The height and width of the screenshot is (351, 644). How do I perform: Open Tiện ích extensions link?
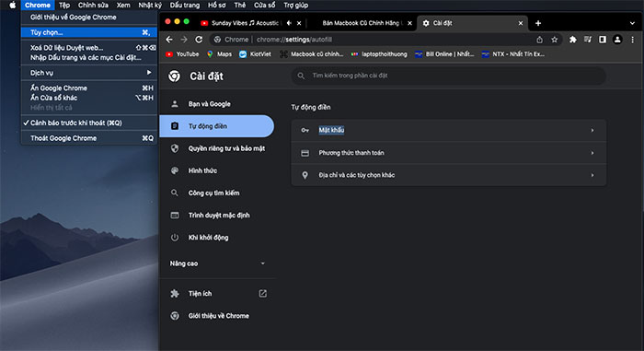(217, 293)
